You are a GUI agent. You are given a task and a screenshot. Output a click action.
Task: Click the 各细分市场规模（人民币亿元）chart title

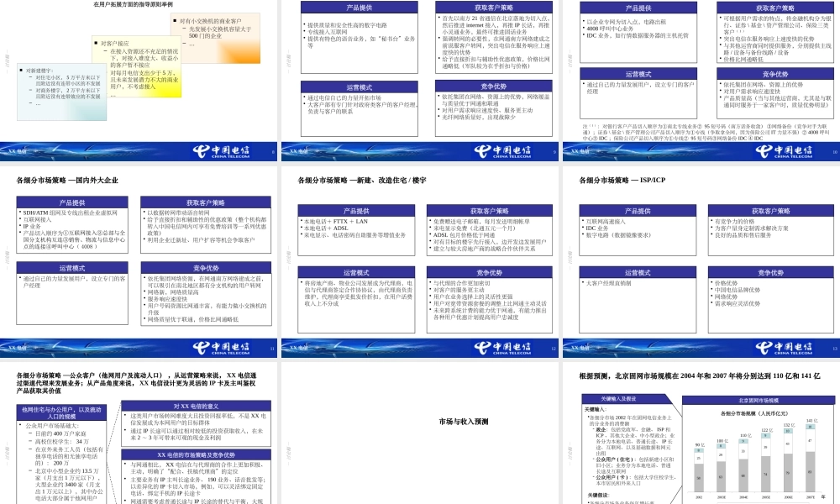(x=754, y=413)
